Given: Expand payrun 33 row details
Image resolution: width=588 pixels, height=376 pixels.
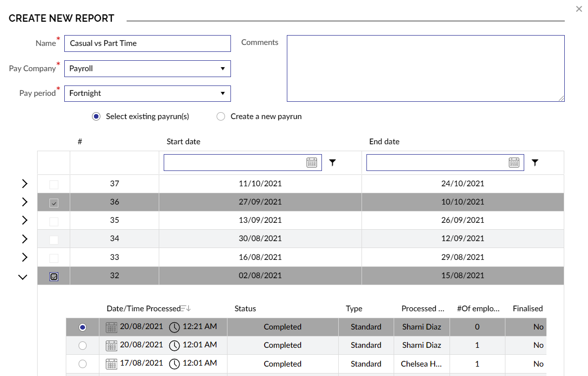Looking at the screenshot, I should [x=24, y=257].
